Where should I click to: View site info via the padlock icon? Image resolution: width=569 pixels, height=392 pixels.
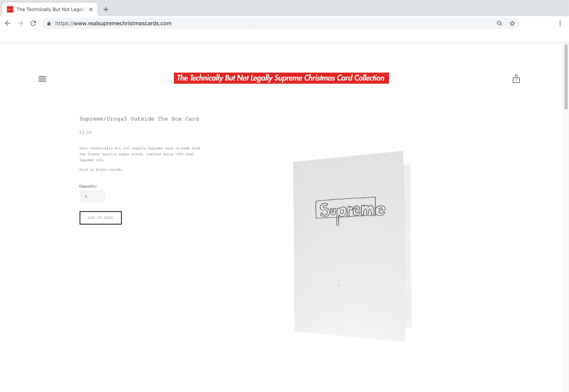[x=49, y=23]
